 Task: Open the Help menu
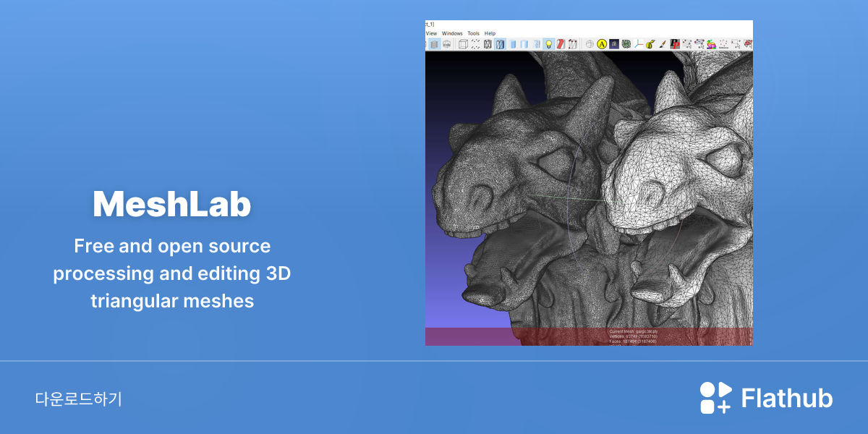(490, 33)
